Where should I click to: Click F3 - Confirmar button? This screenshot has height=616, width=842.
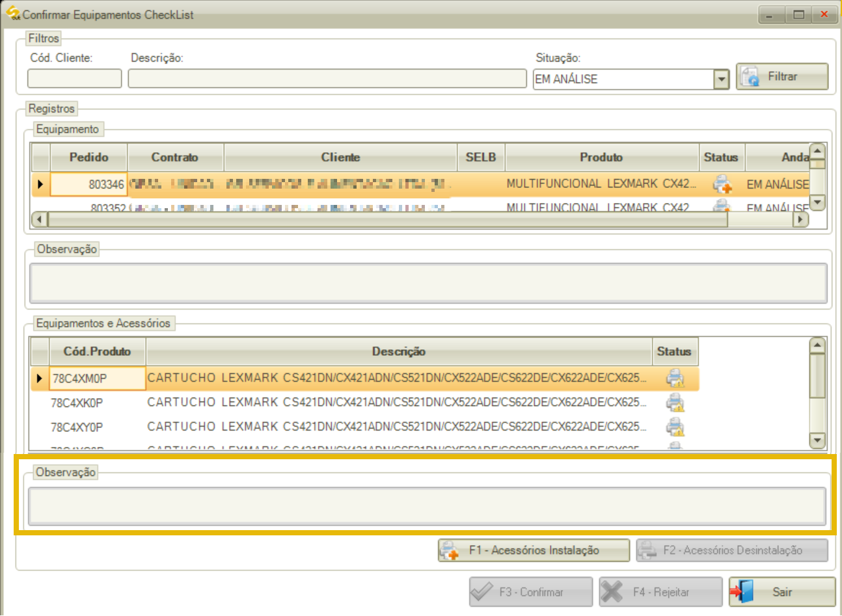point(531,592)
